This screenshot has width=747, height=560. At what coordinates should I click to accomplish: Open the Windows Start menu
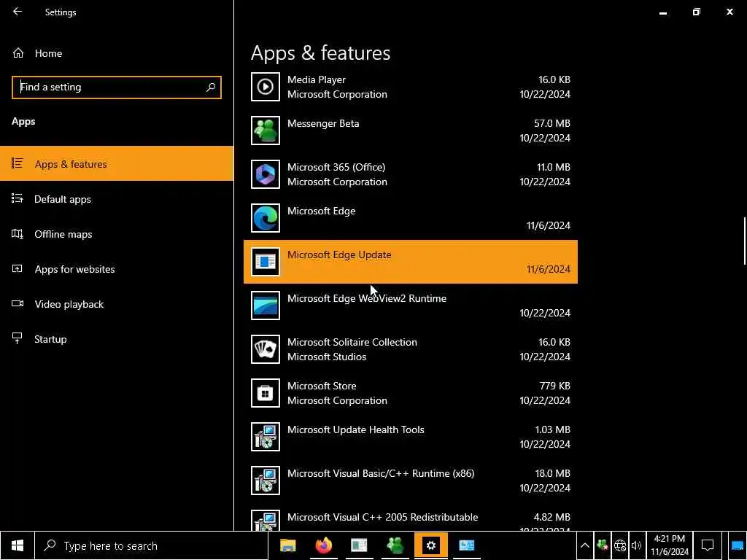[x=18, y=545]
